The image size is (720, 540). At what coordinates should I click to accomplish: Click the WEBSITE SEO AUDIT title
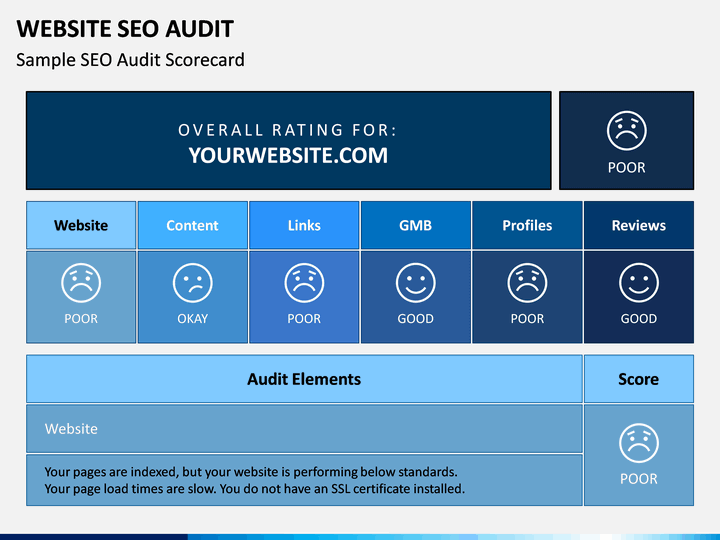tap(125, 28)
